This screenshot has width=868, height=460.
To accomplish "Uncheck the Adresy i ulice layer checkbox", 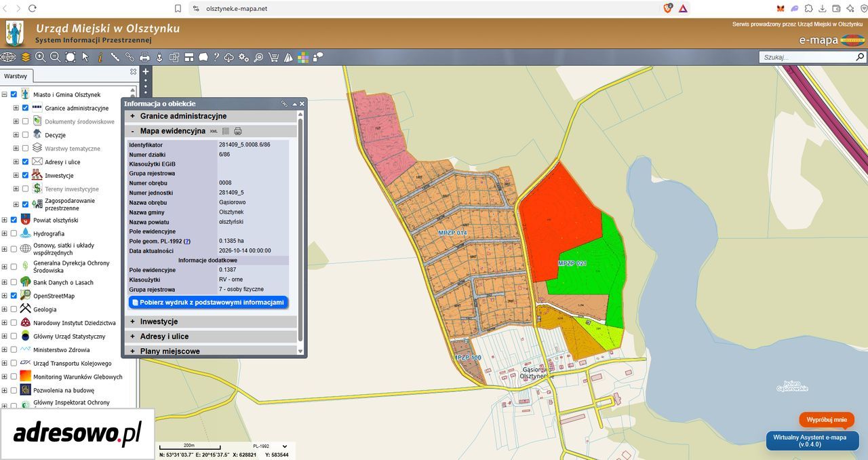I will [x=26, y=162].
